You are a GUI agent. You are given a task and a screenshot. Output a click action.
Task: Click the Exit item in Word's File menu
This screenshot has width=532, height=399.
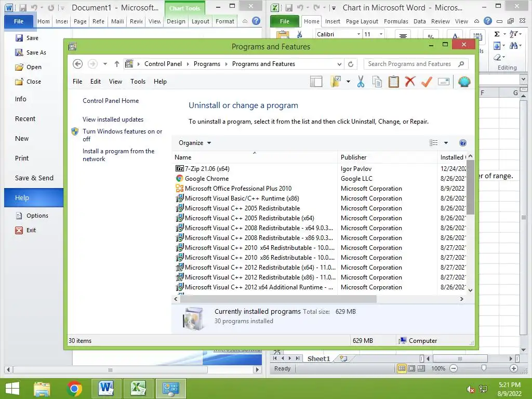(26, 230)
